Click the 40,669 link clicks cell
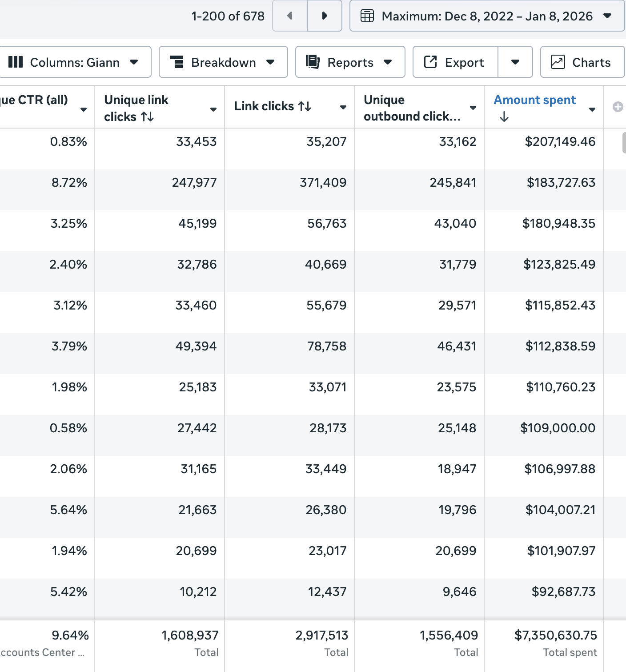Image resolution: width=626 pixels, height=672 pixels. coord(326,265)
